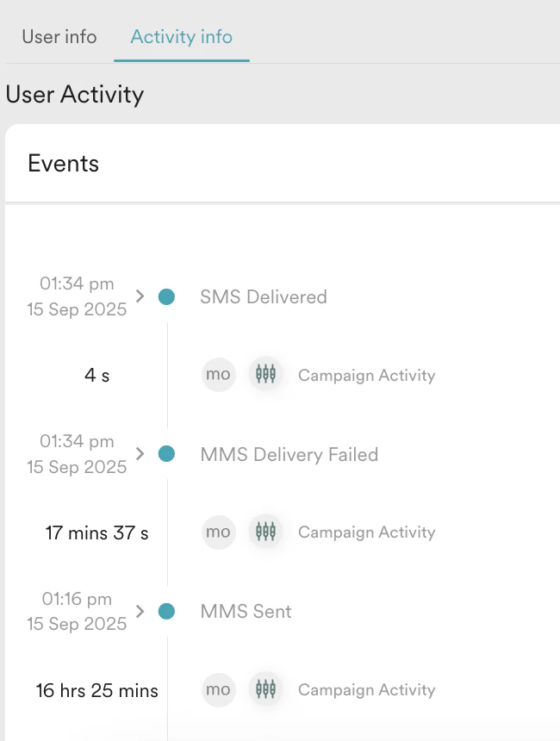The image size is (560, 741).
Task: Click the User Activity page title
Action: tap(74, 95)
